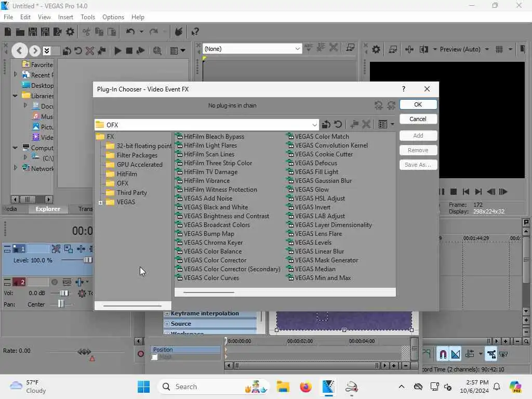This screenshot has width=532, height=399.
Task: Click Save As... button in Plug-In Chooser
Action: 418,165
